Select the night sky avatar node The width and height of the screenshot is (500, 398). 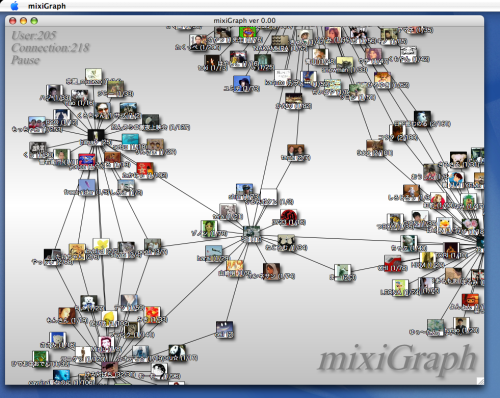(224, 329)
